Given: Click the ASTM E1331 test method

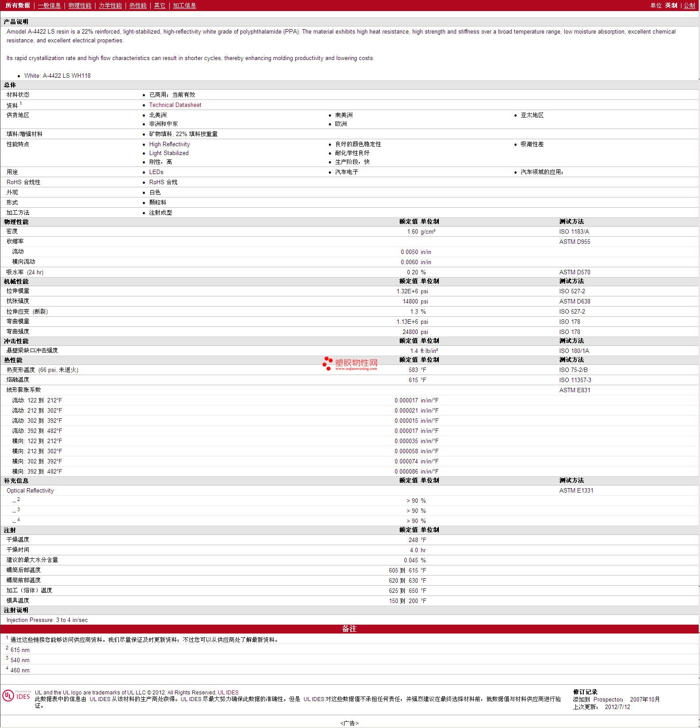Looking at the screenshot, I should [576, 490].
